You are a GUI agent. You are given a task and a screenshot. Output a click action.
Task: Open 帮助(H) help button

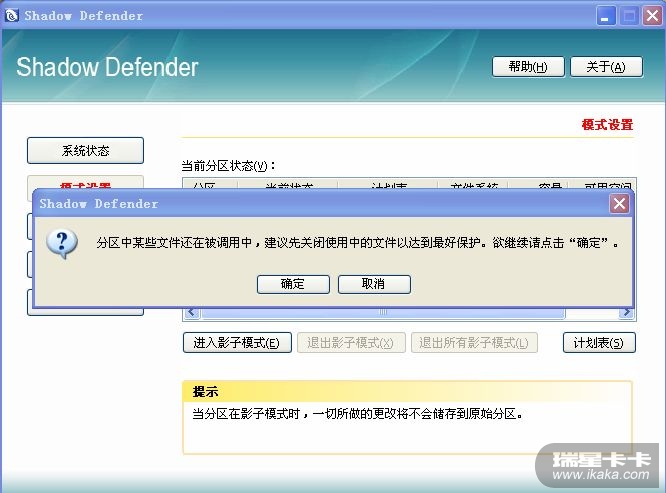pyautogui.click(x=528, y=67)
